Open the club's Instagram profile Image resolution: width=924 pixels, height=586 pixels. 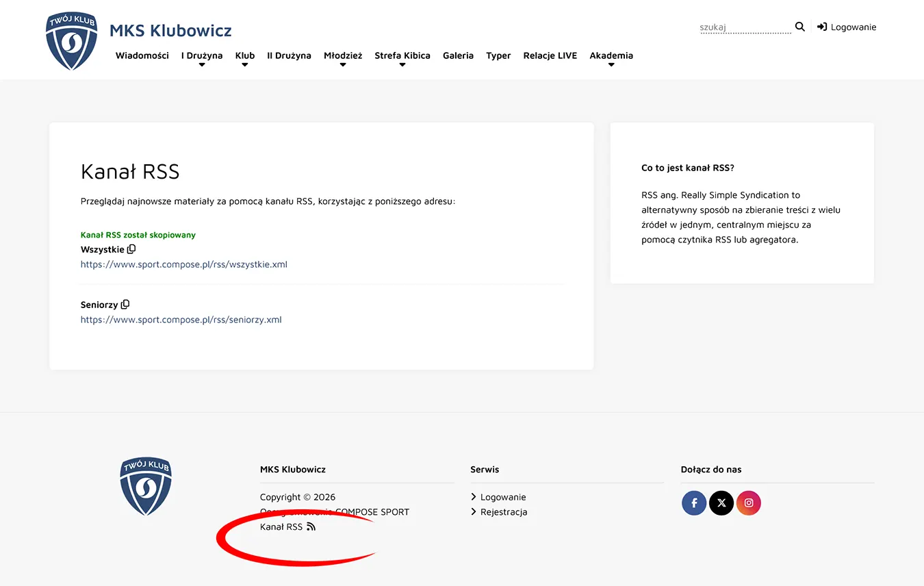point(749,503)
